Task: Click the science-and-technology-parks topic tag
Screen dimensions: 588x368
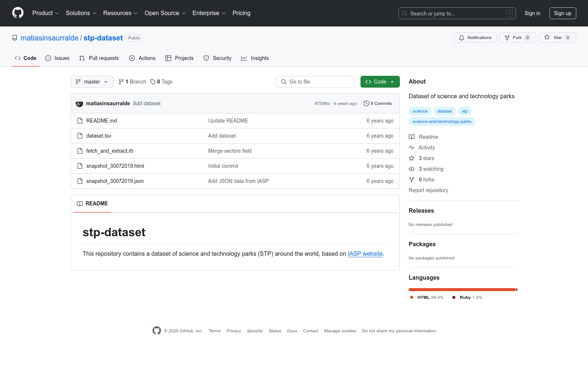Action: 442,121
